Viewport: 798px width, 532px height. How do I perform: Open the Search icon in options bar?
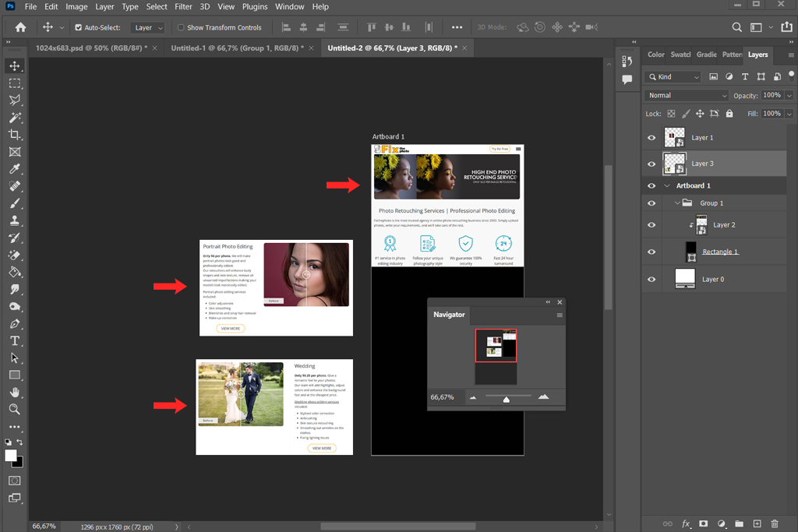[736, 27]
